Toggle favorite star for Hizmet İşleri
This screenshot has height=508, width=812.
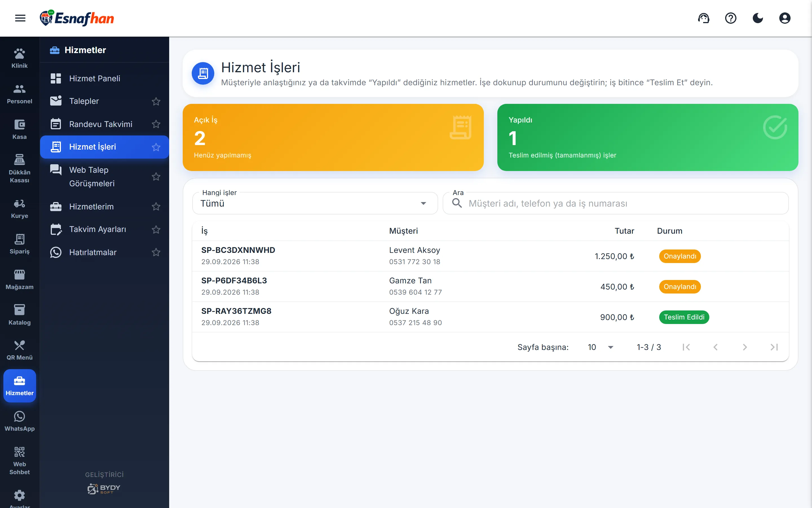coord(156,147)
